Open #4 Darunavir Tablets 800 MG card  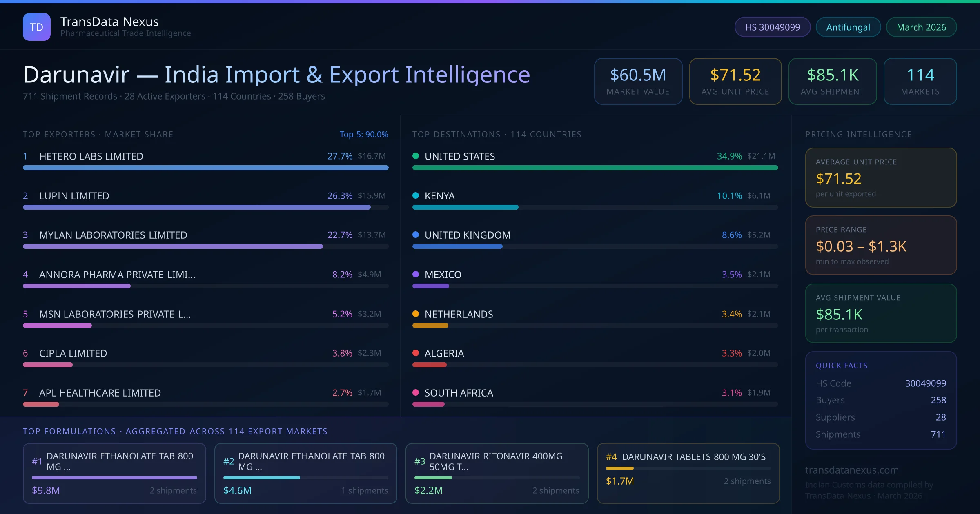pyautogui.click(x=688, y=473)
